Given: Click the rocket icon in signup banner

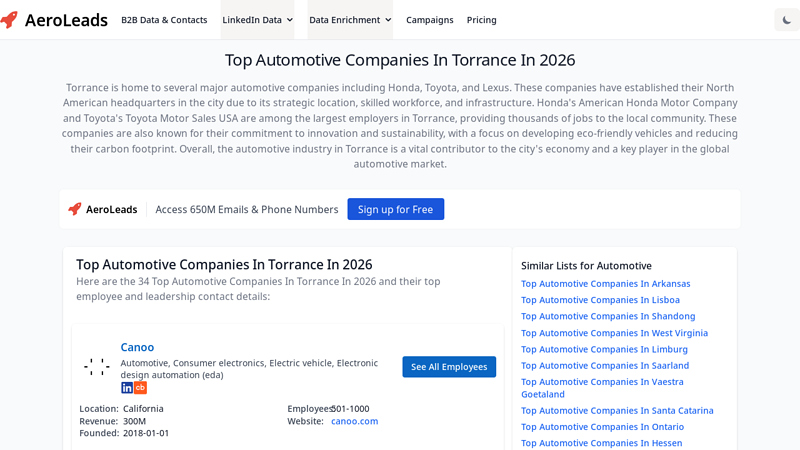Looking at the screenshot, I should 74,209.
